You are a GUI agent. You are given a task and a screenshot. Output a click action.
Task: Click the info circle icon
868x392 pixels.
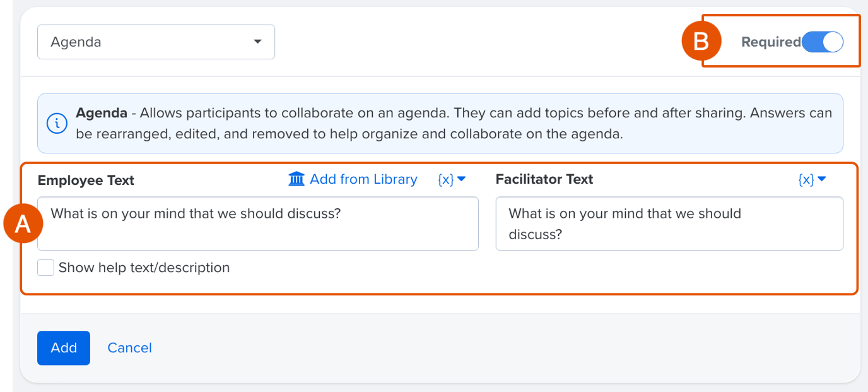[57, 123]
